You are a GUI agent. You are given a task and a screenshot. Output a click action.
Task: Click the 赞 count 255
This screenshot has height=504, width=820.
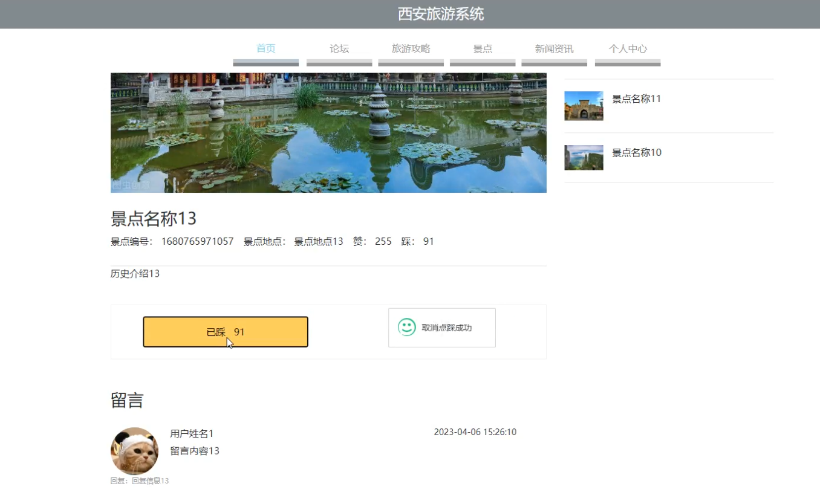point(383,242)
